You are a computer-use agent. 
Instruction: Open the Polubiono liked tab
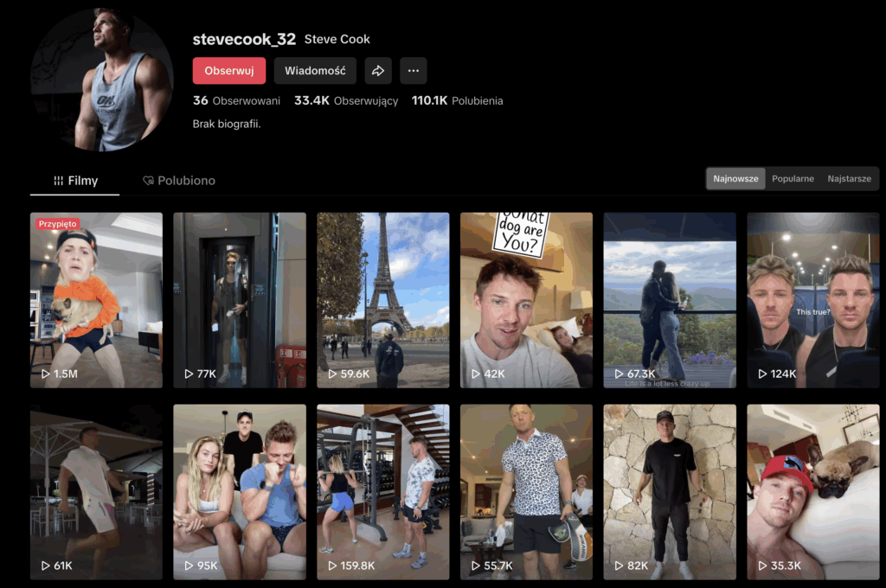(x=179, y=181)
